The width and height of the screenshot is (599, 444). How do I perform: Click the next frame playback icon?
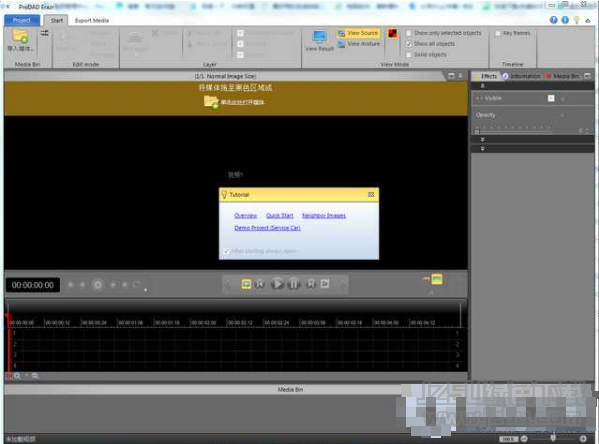coord(311,284)
